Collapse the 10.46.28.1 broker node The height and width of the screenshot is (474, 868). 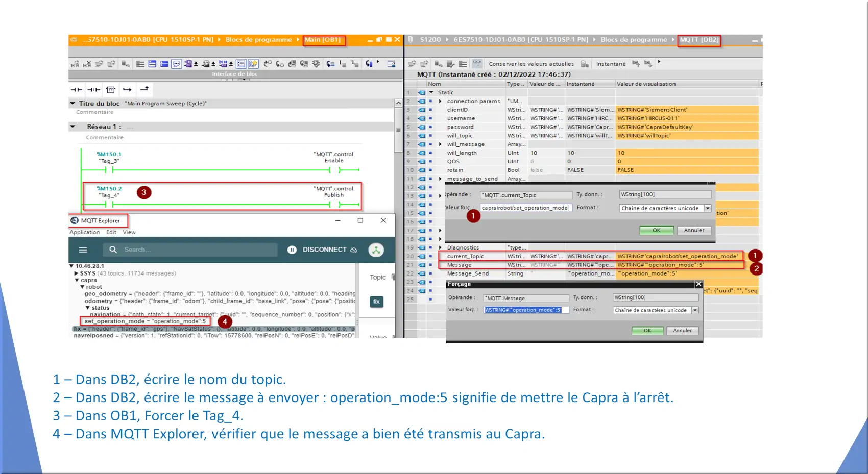(71, 266)
